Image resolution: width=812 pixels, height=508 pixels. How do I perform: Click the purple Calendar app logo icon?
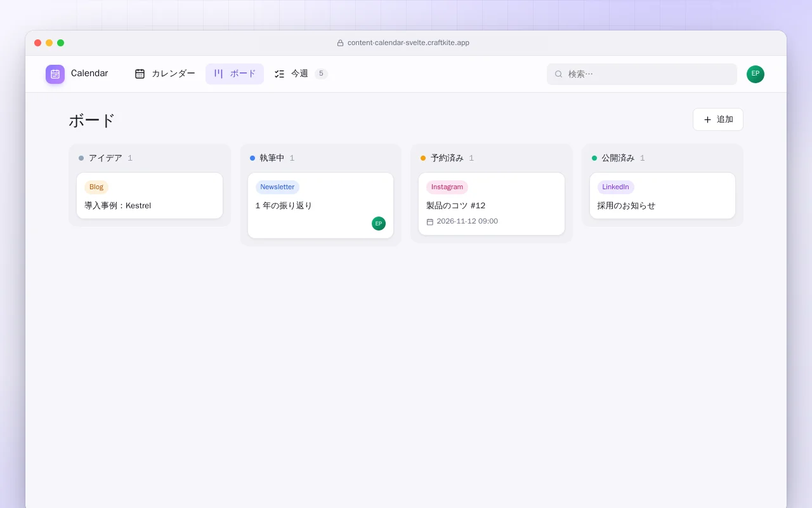tap(55, 74)
